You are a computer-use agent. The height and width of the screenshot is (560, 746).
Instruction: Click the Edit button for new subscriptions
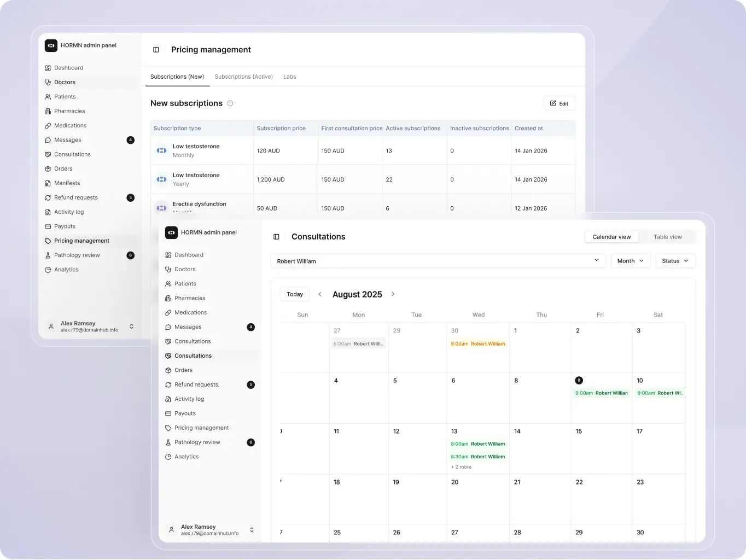pos(559,103)
